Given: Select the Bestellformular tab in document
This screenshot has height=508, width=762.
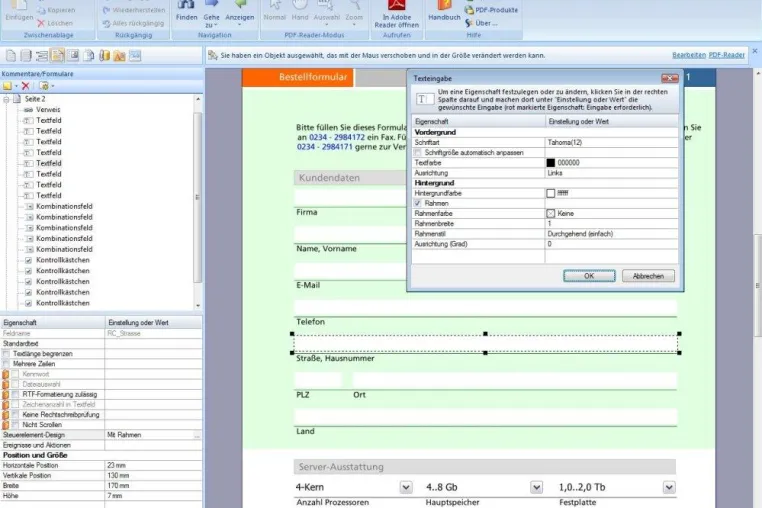Looking at the screenshot, I should [x=297, y=77].
